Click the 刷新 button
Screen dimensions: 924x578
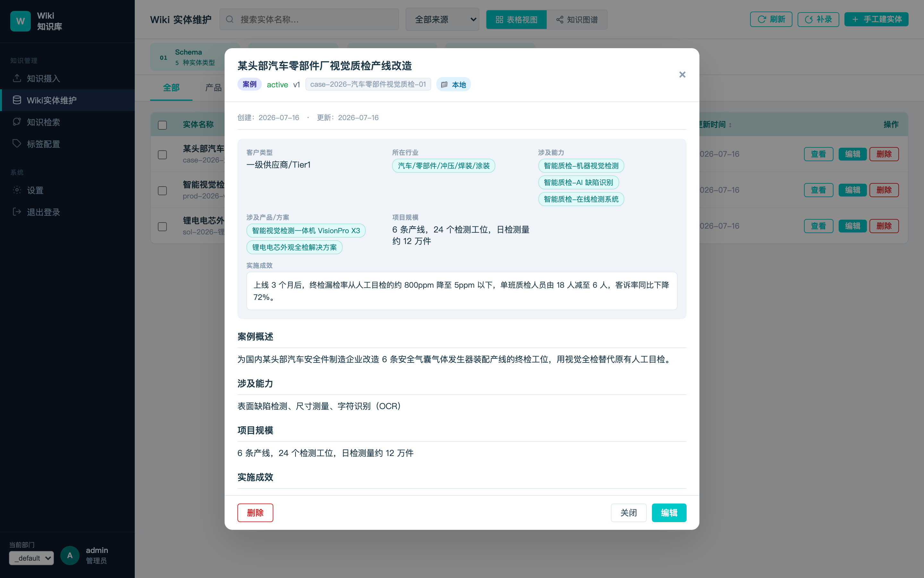click(x=771, y=19)
